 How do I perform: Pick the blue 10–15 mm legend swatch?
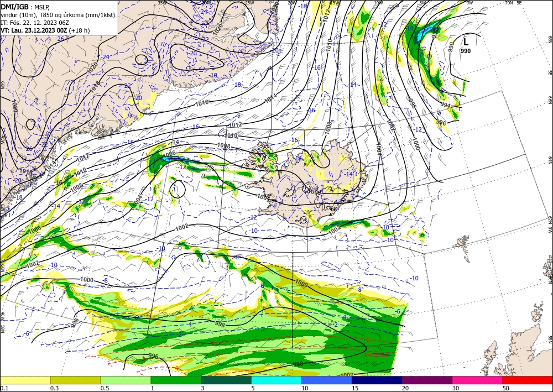point(327,380)
